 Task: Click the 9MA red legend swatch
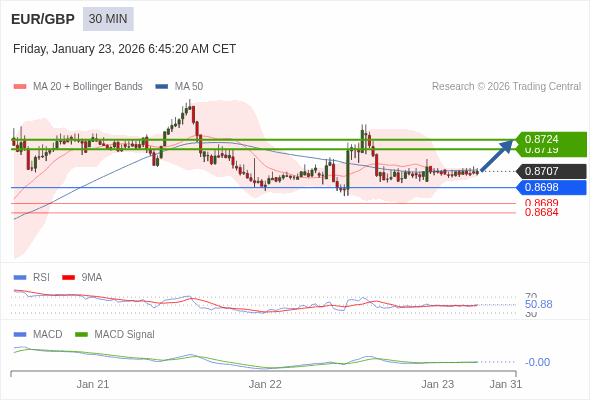[68, 278]
